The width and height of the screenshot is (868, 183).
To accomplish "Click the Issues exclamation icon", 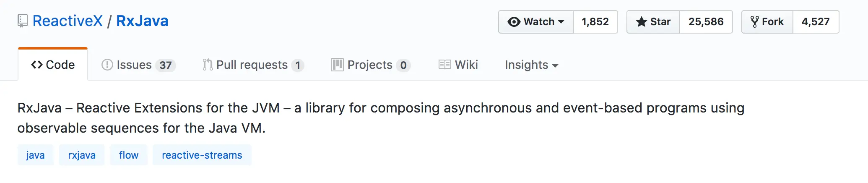I will tap(107, 65).
